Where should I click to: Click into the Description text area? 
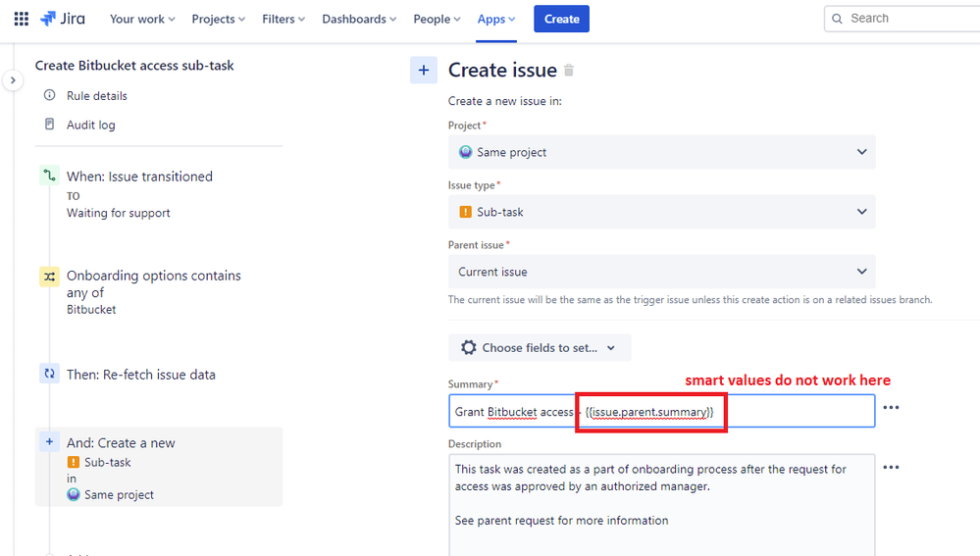[661, 505]
